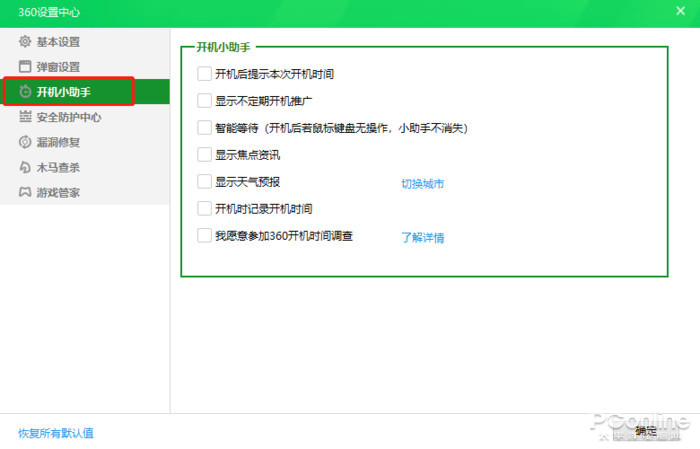
Task: Click the horse icon beside 木马查杀
Action: click(25, 167)
